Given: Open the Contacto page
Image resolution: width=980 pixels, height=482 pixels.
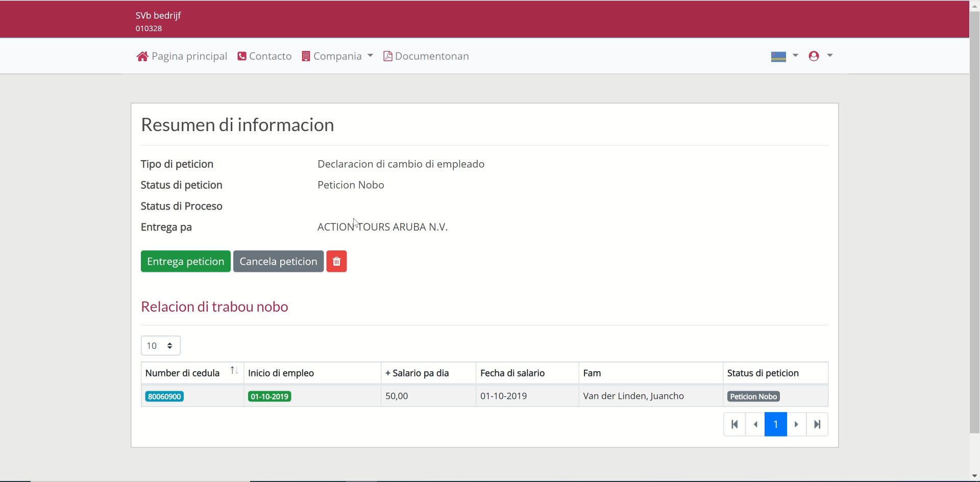Looking at the screenshot, I should tap(270, 56).
